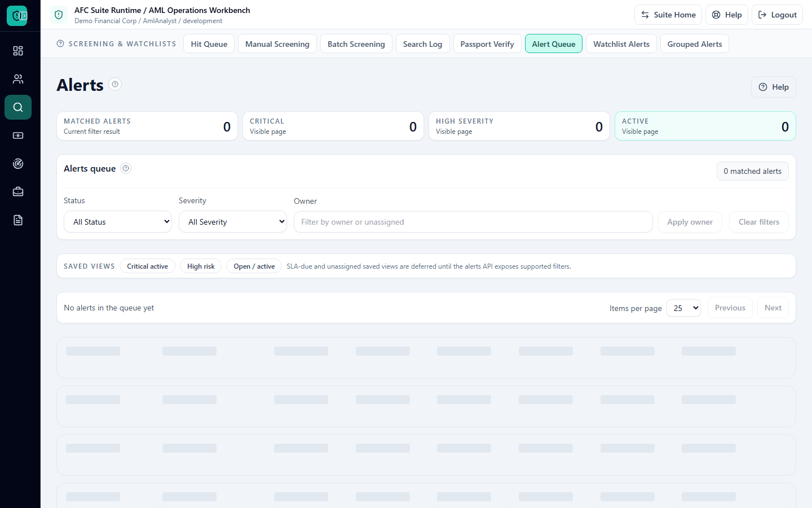Go to the Previous page
The image size is (812, 508).
pos(730,308)
